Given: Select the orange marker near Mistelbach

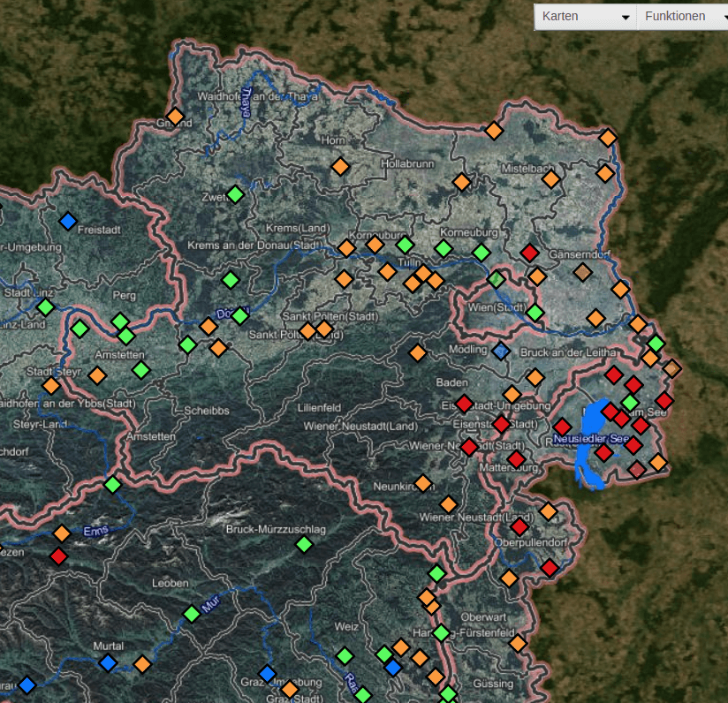Looking at the screenshot, I should pos(552,180).
